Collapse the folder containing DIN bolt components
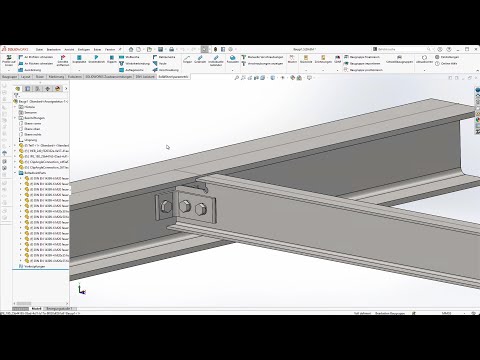Viewport: 480px width, 360px height. [x=15, y=173]
